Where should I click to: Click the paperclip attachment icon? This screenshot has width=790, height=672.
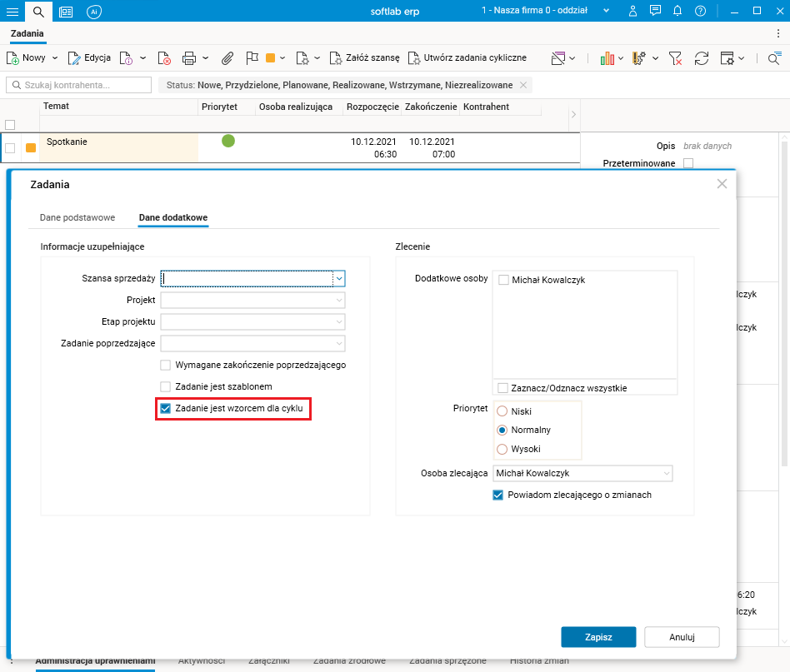(227, 58)
